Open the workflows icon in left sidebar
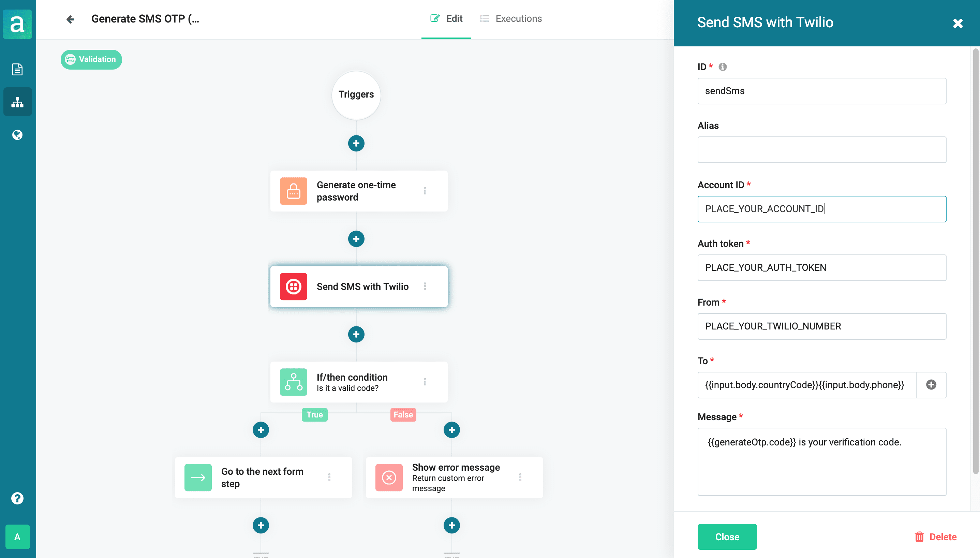 (17, 102)
